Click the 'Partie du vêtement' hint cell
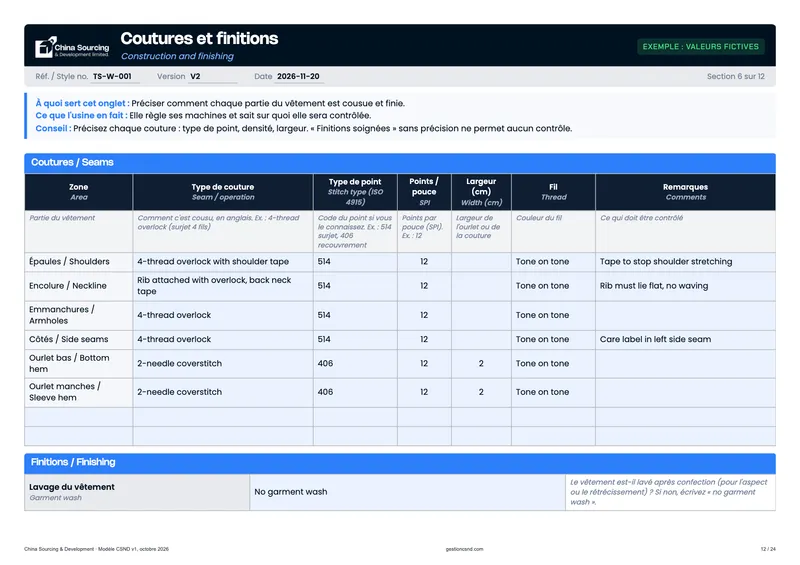Image resolution: width=800 pixels, height=565 pixels. pos(79,231)
